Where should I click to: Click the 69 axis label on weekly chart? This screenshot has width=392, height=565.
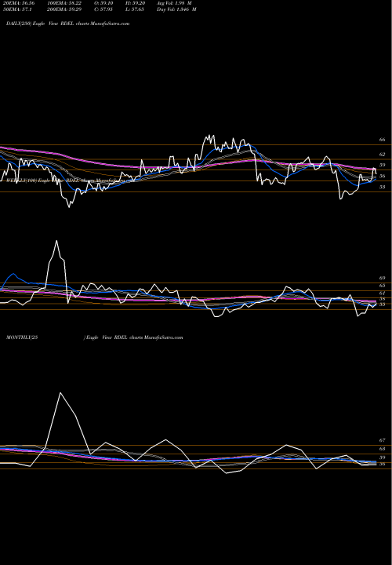point(383,278)
